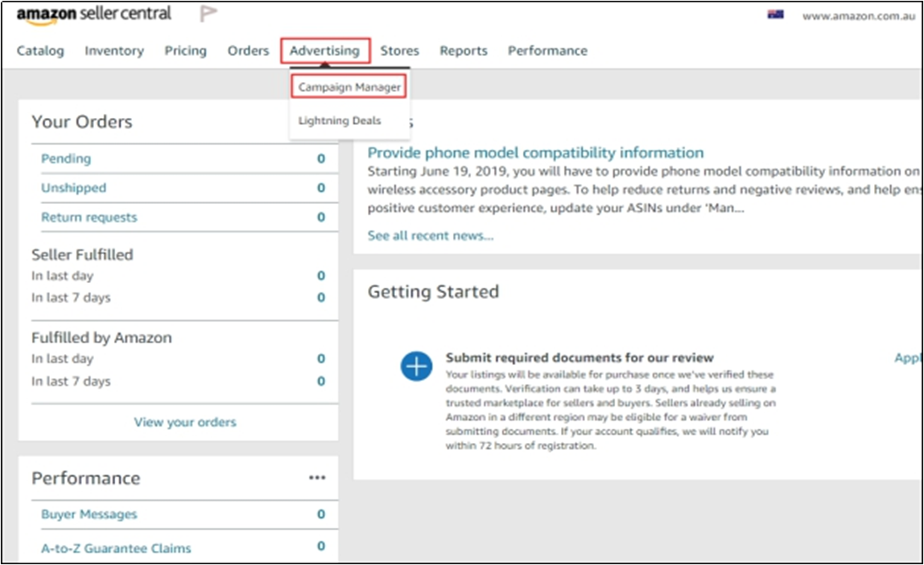View Unshipped orders
This screenshot has height=565, width=924.
click(73, 188)
